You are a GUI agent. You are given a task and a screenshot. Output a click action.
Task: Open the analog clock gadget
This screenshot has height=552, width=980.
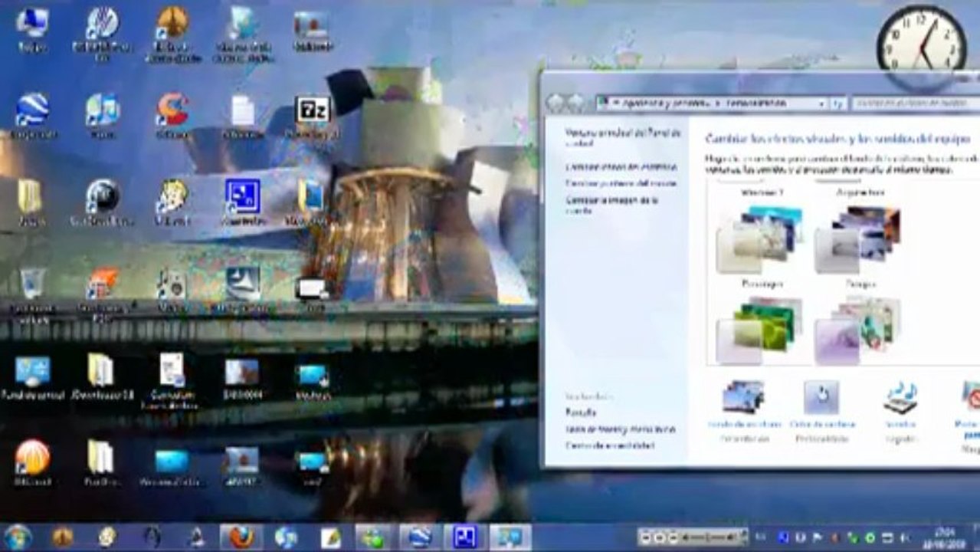(923, 41)
